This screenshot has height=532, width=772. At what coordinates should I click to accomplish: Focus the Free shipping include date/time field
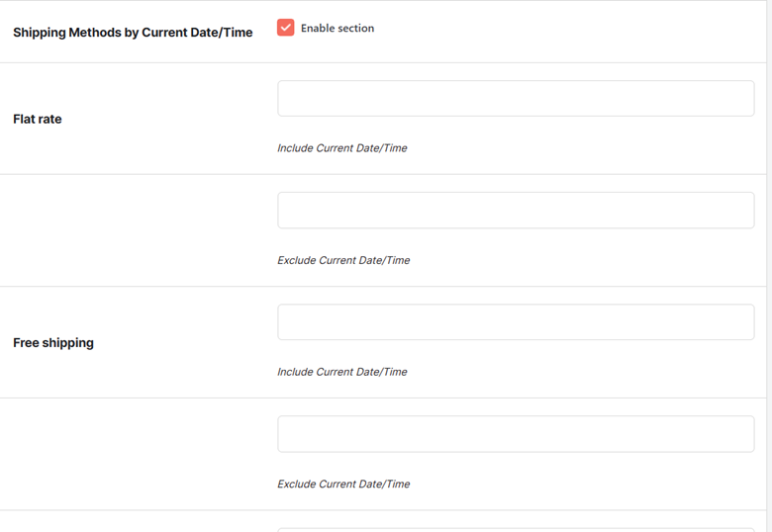(516, 322)
